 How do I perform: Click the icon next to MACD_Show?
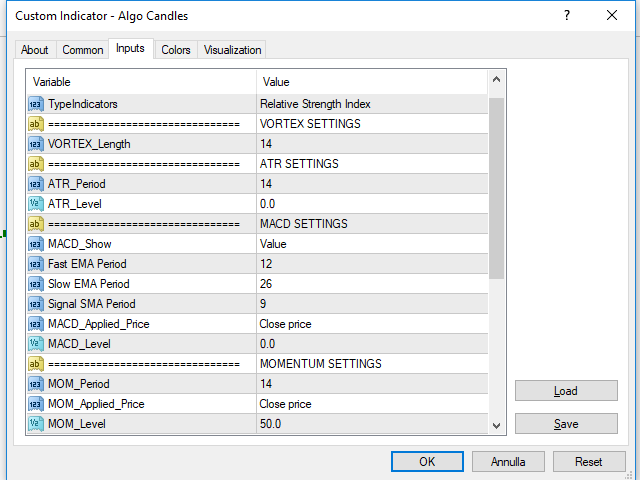click(35, 244)
